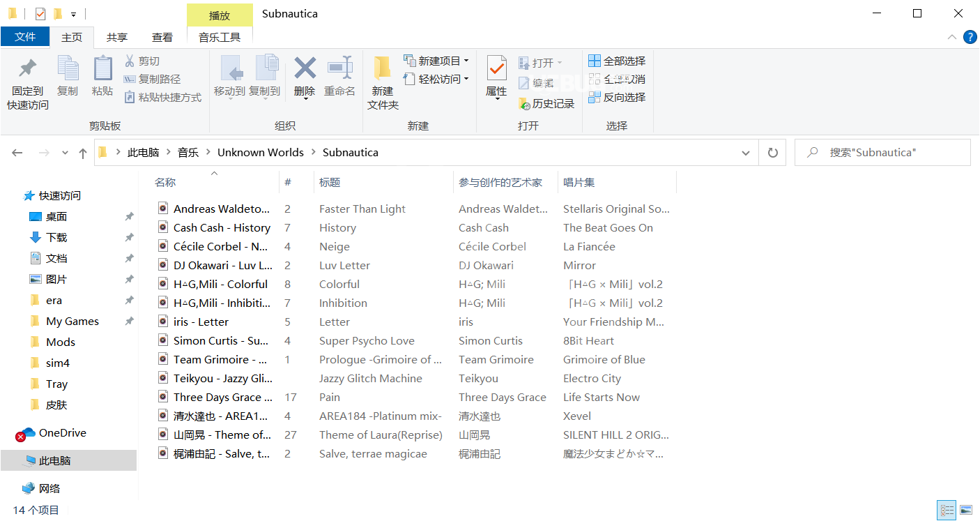Click 此电脑 in the address path
Viewport: 980px width, 521px height.
click(143, 153)
